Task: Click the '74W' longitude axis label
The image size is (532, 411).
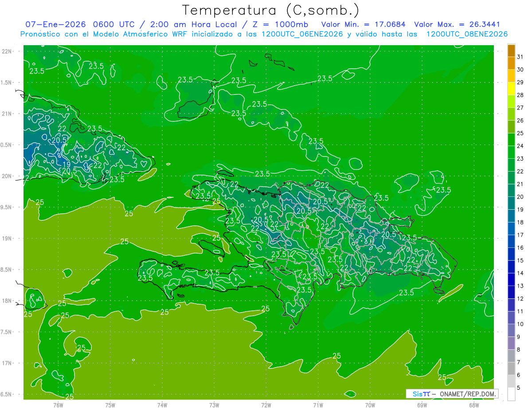Action: pyautogui.click(x=162, y=405)
